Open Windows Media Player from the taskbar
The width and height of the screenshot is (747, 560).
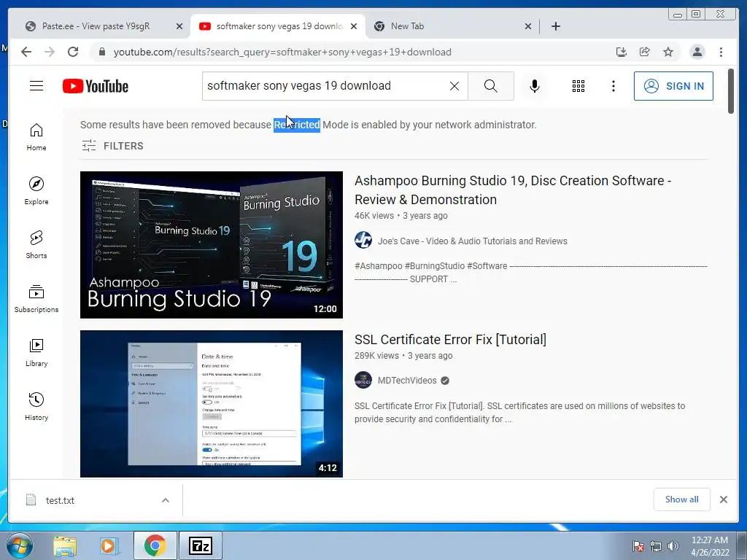(109, 546)
